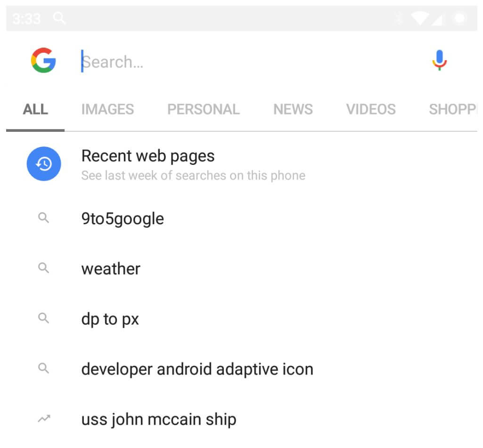The image size is (483, 448).
Task: Click the blue history clock icon
Action: (43, 164)
